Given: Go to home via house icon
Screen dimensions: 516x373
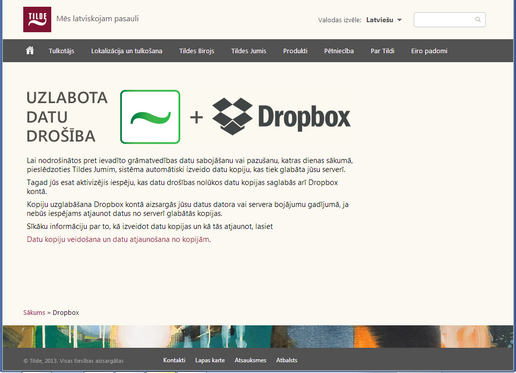Looking at the screenshot, I should [30, 50].
